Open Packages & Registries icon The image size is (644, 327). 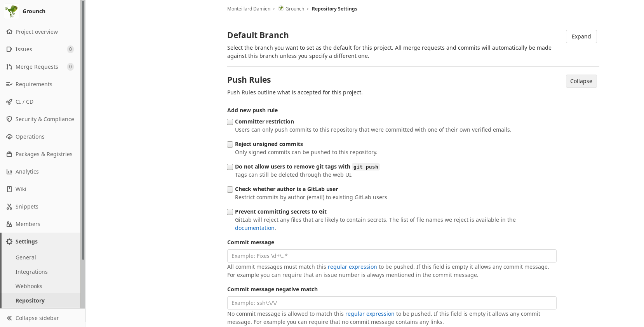pyautogui.click(x=9, y=154)
